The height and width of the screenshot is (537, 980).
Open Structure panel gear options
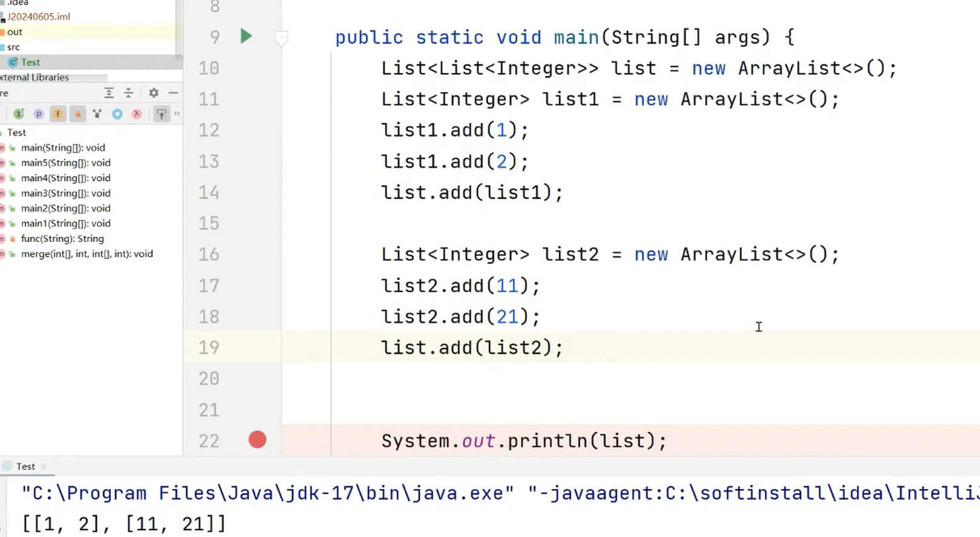pos(154,93)
